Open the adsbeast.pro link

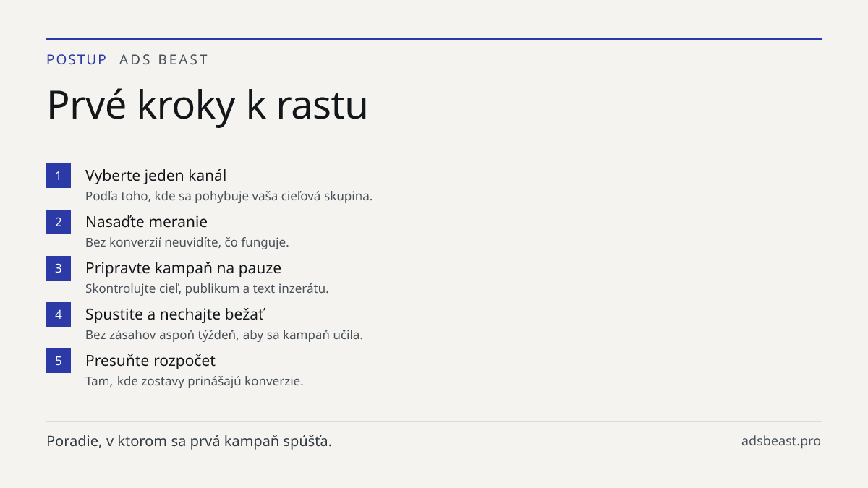click(x=781, y=441)
